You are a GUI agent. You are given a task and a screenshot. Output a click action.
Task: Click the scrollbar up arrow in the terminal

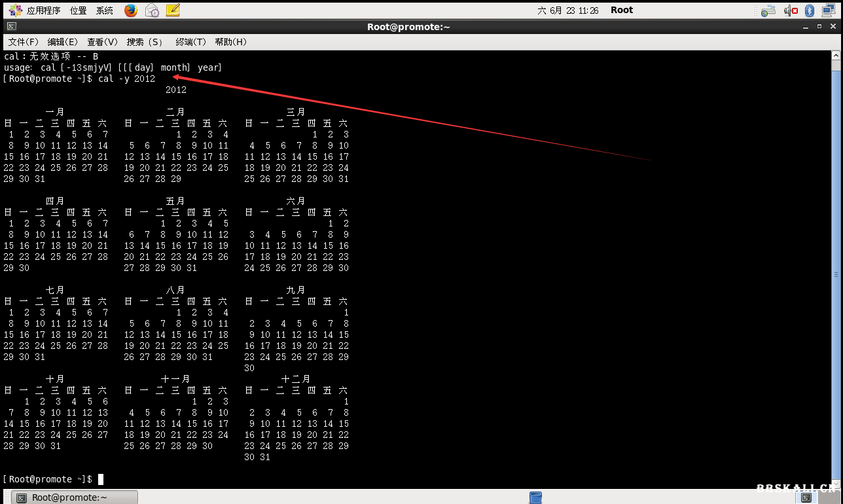(x=837, y=54)
